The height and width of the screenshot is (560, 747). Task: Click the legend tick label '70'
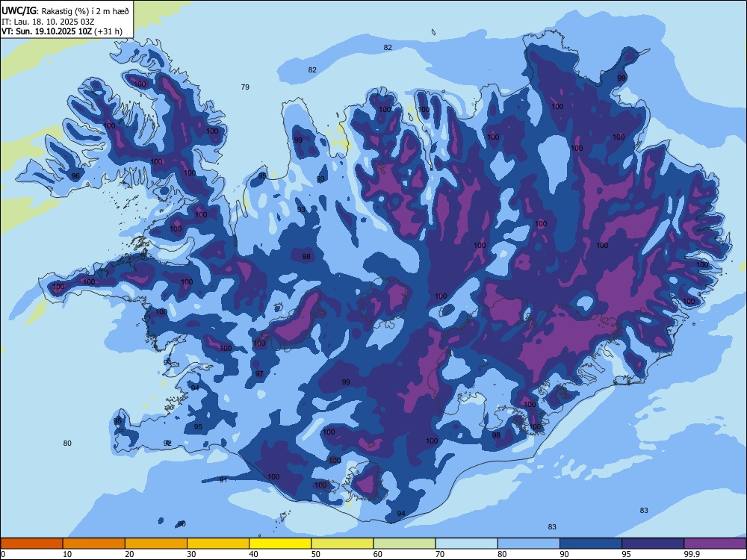click(x=440, y=554)
